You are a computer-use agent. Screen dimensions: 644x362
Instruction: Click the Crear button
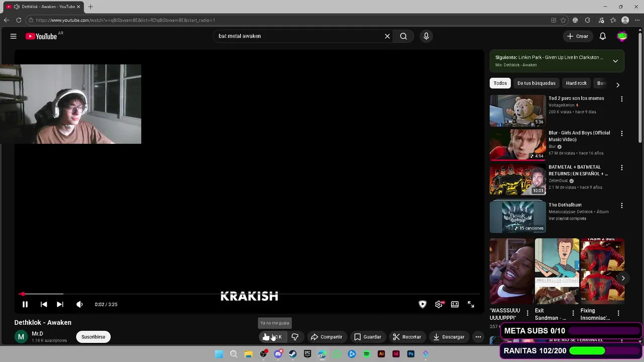click(578, 36)
